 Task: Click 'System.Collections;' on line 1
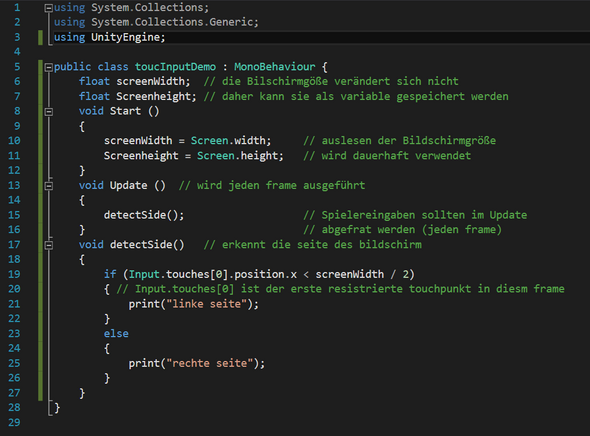tap(150, 8)
